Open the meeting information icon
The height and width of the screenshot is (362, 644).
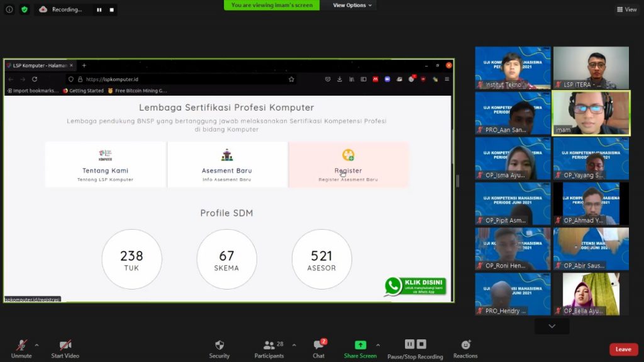pyautogui.click(x=9, y=9)
